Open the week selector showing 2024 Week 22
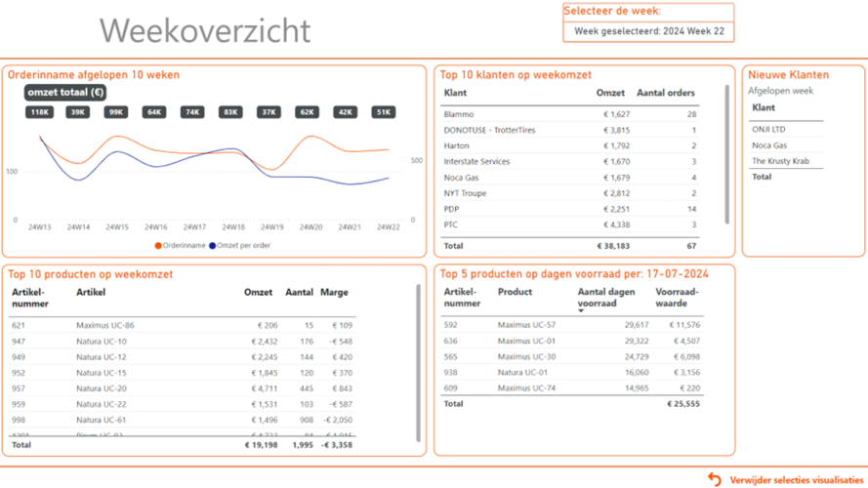This screenshot has height=488, width=868. (x=648, y=31)
